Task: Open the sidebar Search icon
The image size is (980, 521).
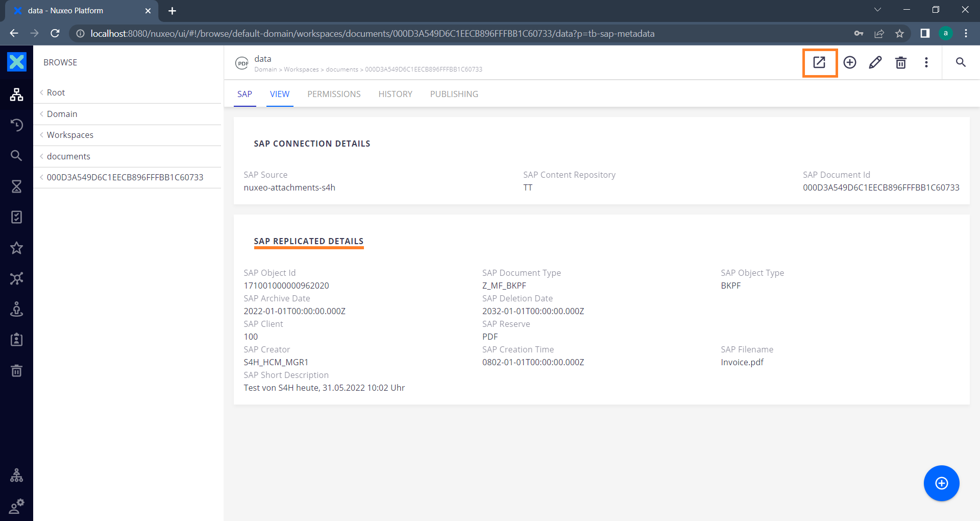Action: point(16,156)
